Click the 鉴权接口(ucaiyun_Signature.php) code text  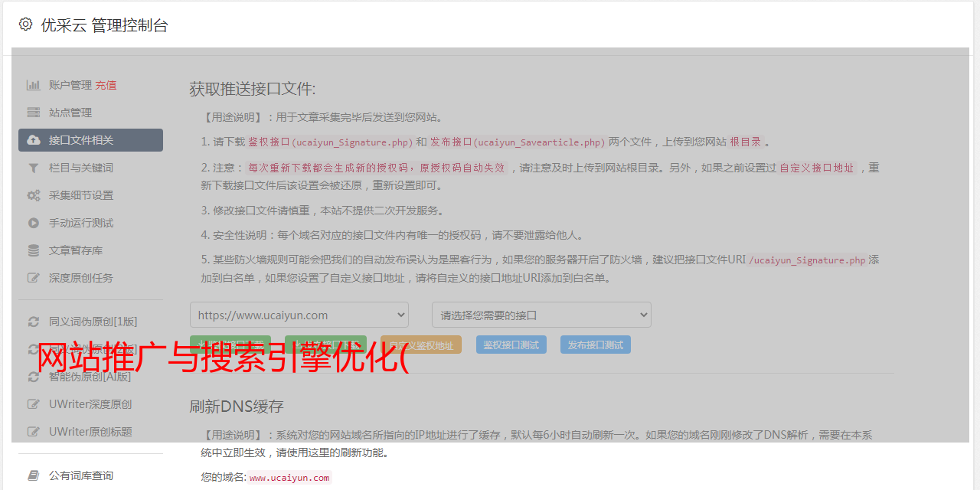coord(330,142)
